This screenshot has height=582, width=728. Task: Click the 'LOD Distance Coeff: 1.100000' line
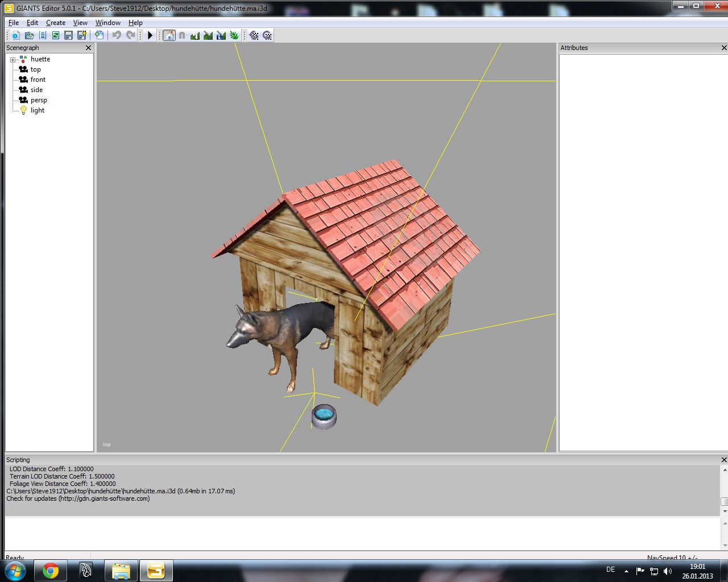pyautogui.click(x=51, y=469)
